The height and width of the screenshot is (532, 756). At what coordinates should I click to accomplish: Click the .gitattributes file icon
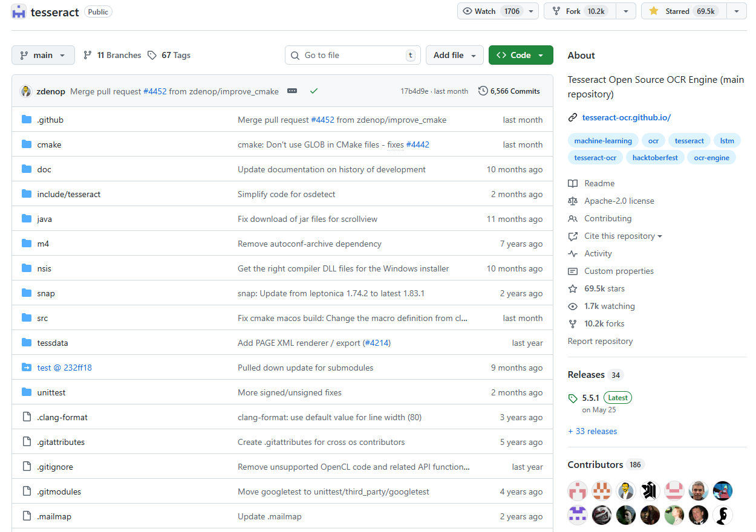click(27, 442)
